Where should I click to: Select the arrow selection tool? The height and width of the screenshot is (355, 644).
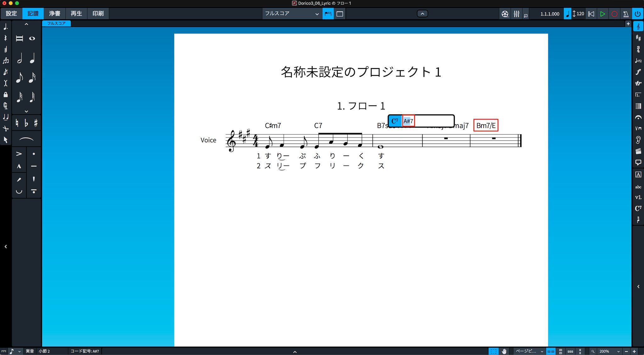[5, 140]
